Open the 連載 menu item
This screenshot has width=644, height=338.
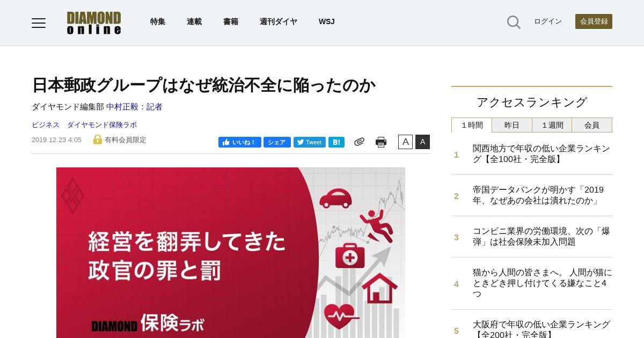[x=194, y=22]
